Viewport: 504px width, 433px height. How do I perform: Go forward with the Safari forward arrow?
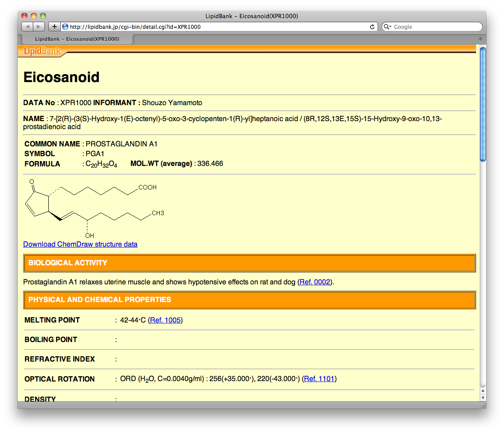tap(39, 27)
